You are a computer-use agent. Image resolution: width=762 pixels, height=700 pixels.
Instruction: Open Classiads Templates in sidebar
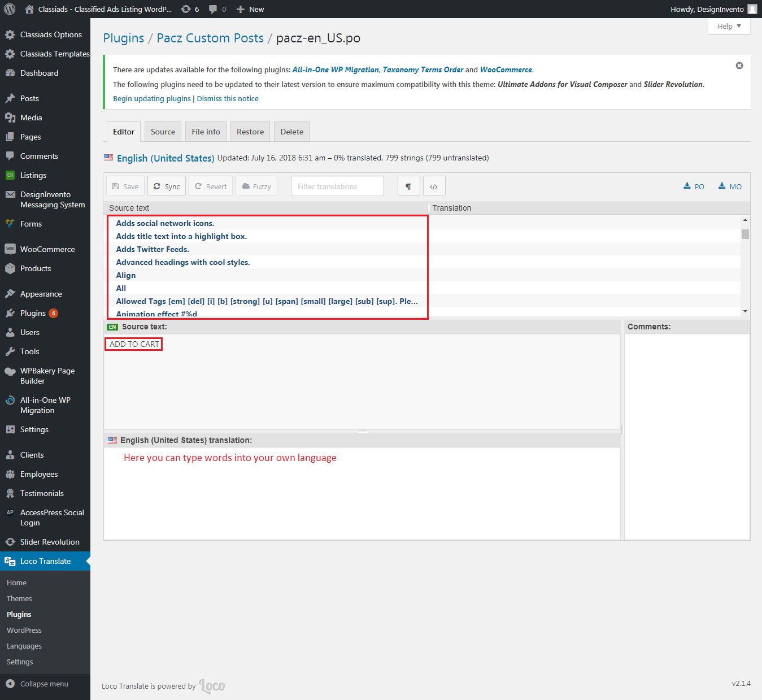point(45,54)
